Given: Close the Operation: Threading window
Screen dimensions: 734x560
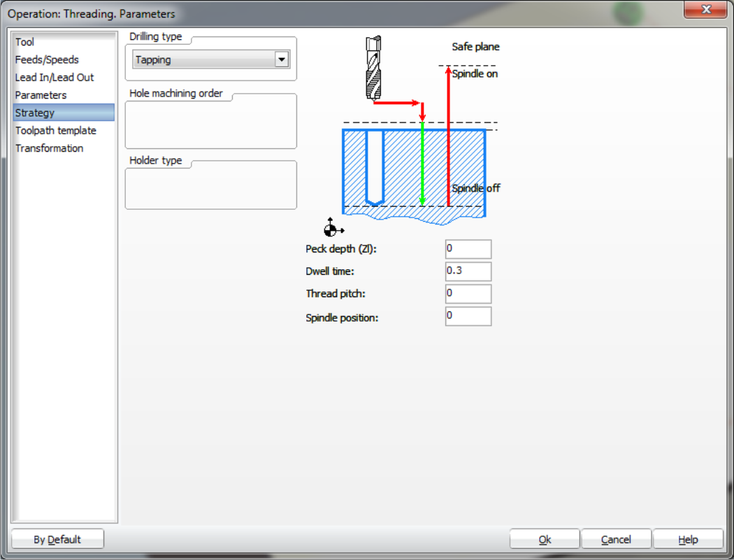Looking at the screenshot, I should (706, 9).
